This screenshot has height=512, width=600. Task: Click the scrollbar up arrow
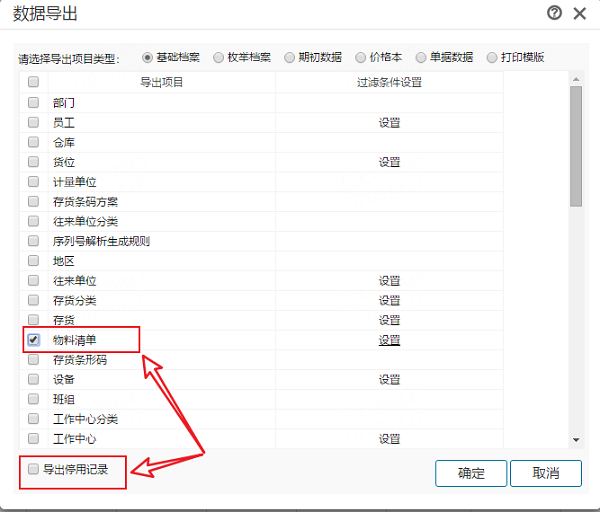[576, 79]
